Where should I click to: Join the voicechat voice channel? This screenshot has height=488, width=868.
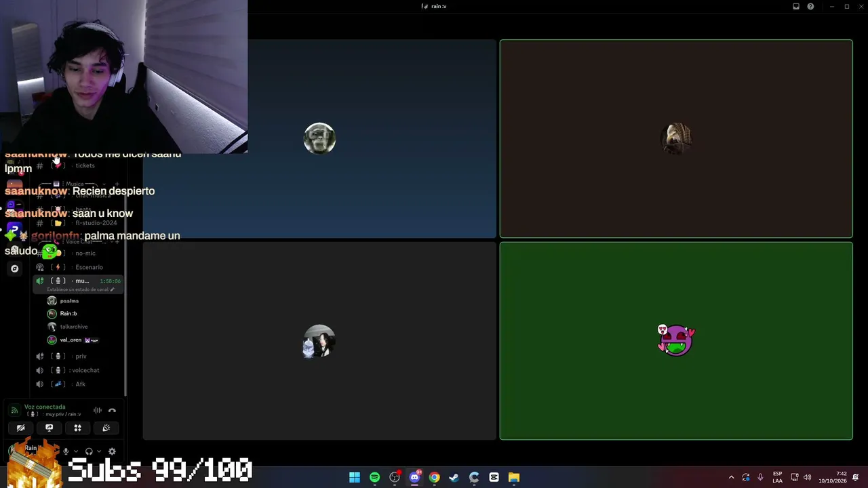click(78, 370)
